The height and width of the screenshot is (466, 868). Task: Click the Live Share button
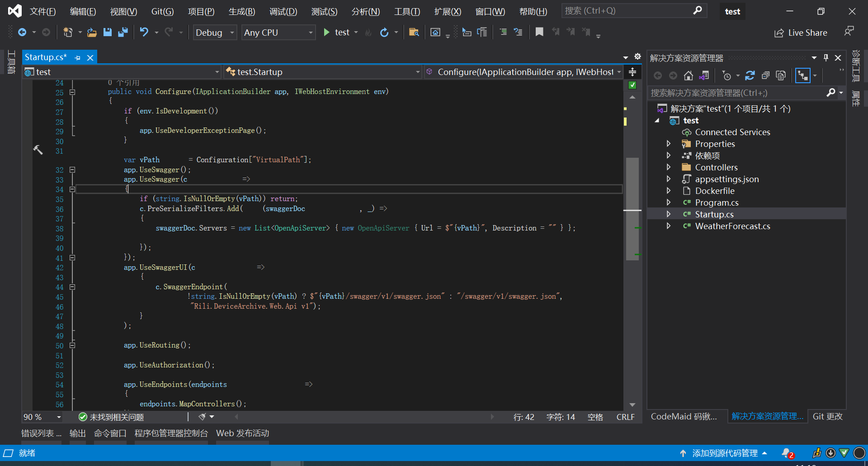pyautogui.click(x=801, y=33)
